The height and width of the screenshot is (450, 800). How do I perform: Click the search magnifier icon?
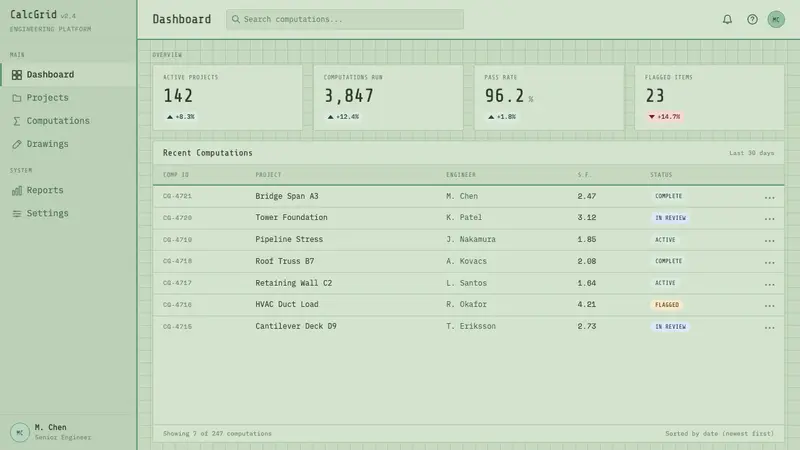click(x=236, y=19)
